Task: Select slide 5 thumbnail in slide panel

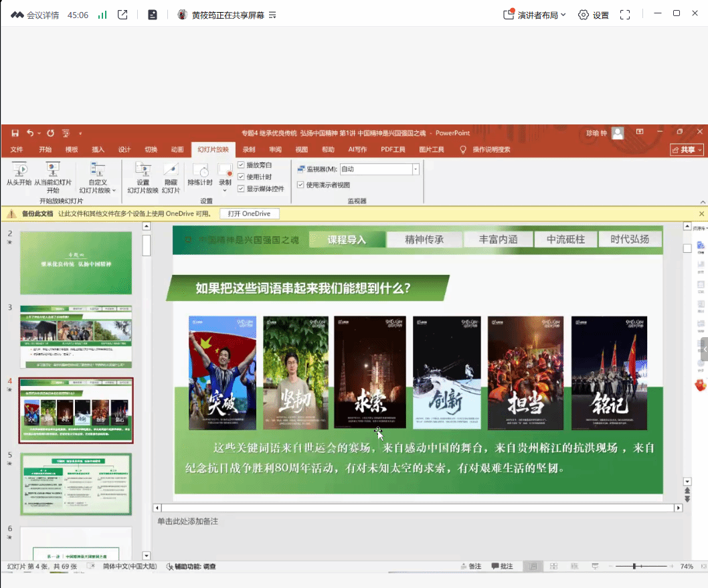Action: coord(76,484)
